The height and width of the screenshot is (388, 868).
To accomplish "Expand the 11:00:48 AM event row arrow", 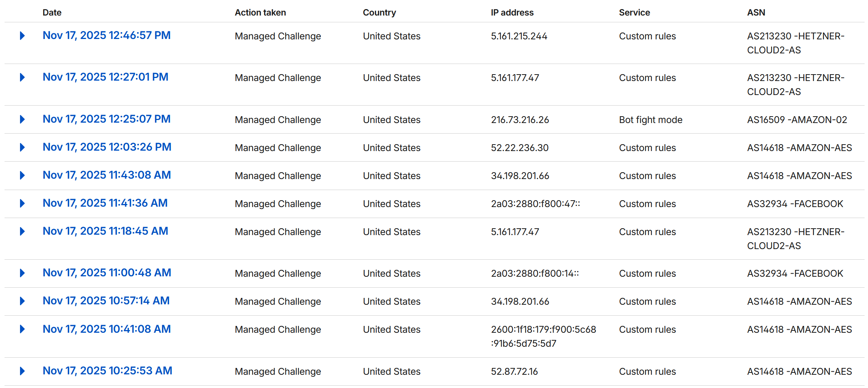I will click(x=22, y=273).
